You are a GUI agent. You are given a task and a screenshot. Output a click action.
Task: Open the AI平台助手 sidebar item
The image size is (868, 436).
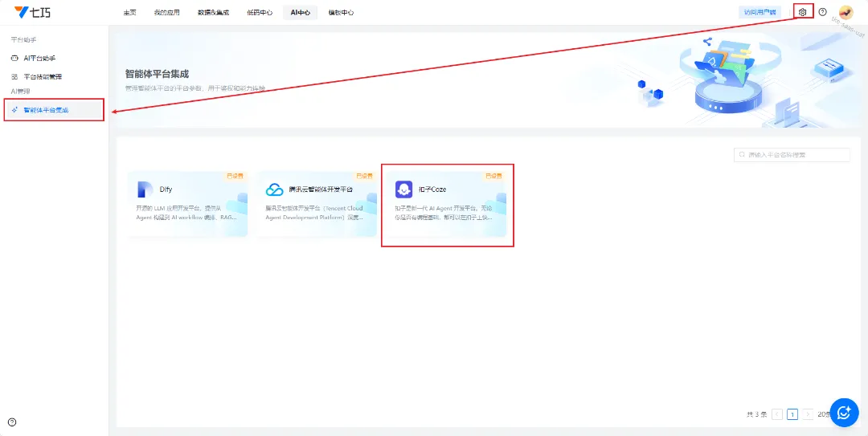[39, 59]
